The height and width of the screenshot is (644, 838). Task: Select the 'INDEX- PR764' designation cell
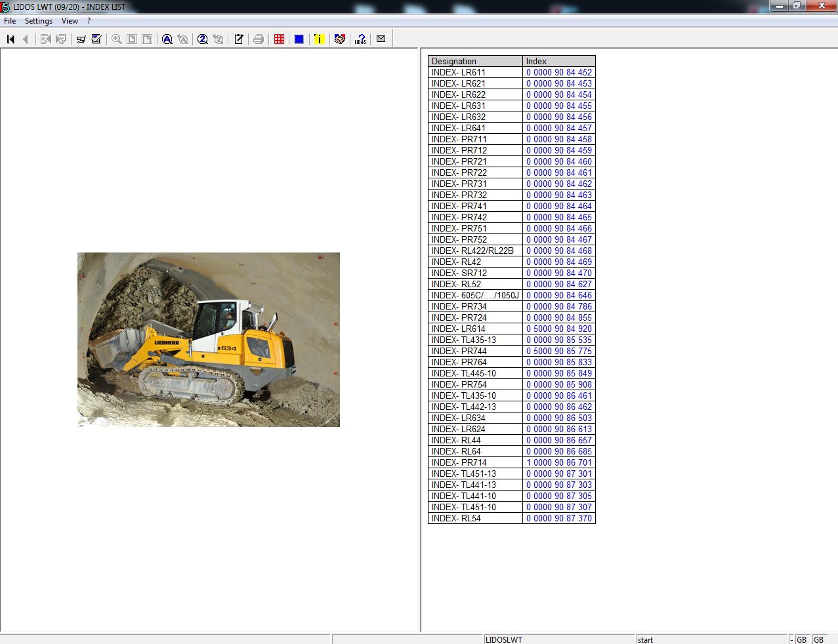(476, 362)
